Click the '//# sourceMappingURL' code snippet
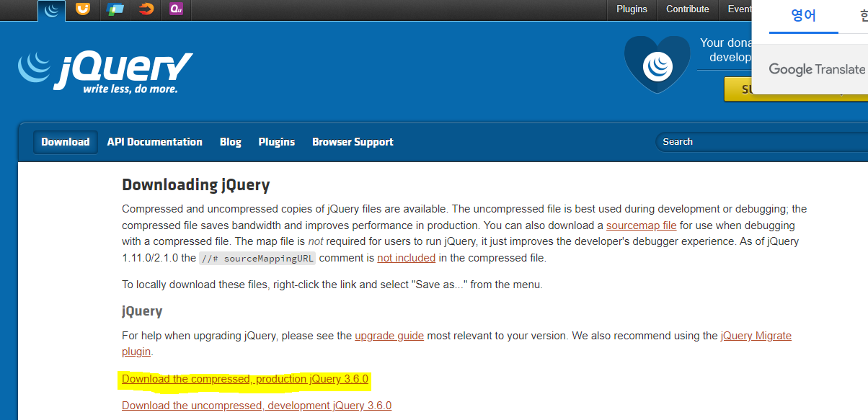This screenshot has width=868, height=420. [257, 258]
